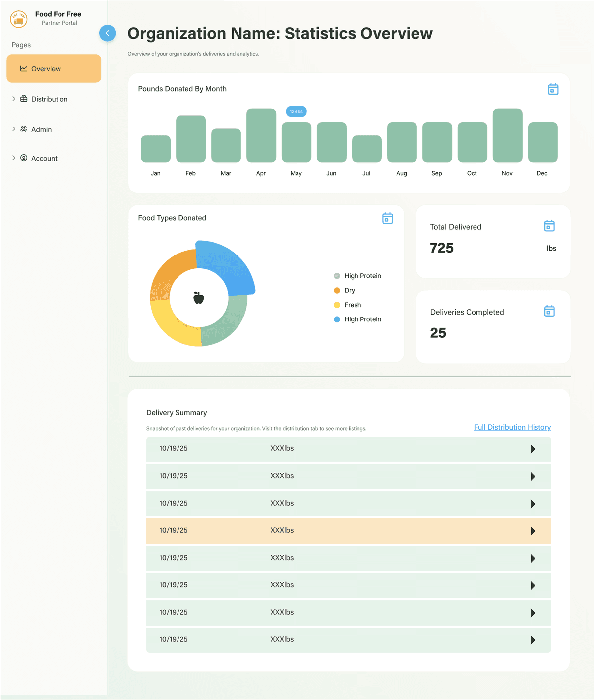
Task: Open the Distribution page in sidebar
Action: [49, 99]
